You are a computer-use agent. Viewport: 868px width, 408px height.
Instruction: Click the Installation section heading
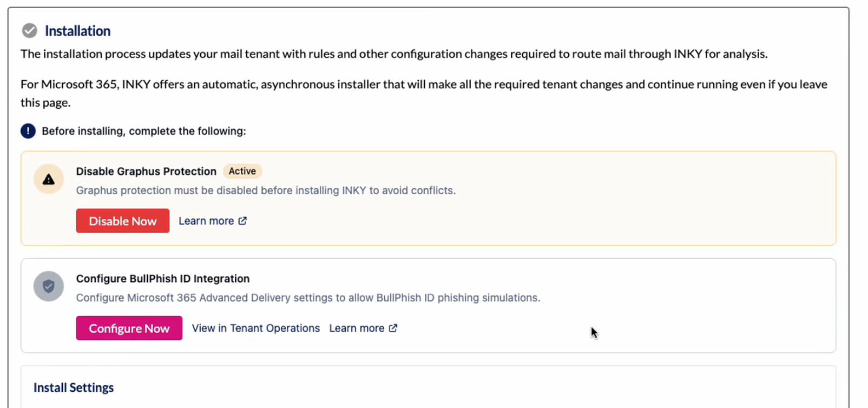77,31
